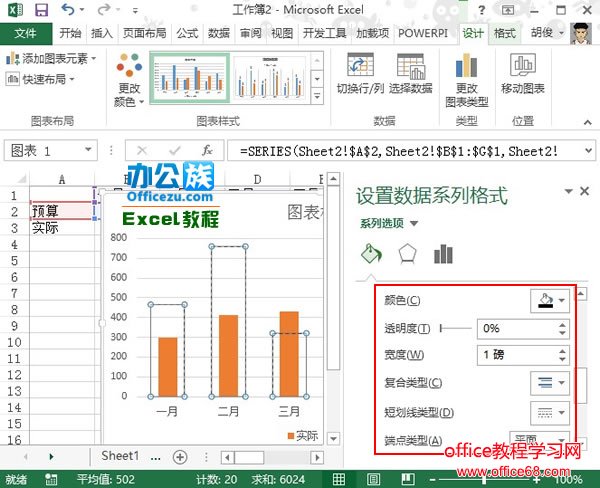Open Formulas ribbon tab
Image resolution: width=600 pixels, height=488 pixels.
pyautogui.click(x=187, y=33)
